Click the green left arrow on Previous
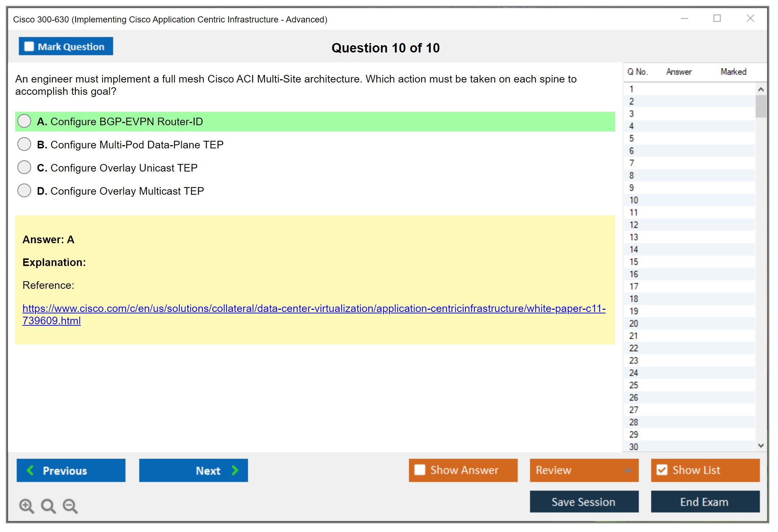Image resolution: width=778 pixels, height=532 pixels. 30,470
